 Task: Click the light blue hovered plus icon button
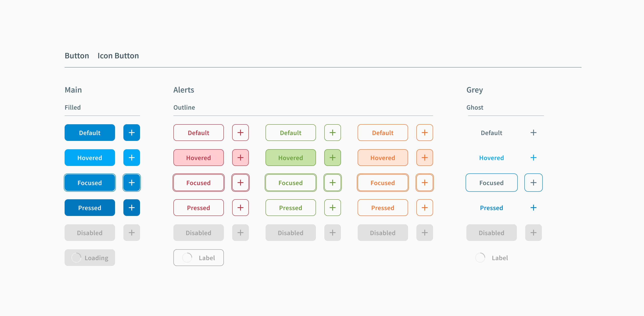(132, 158)
